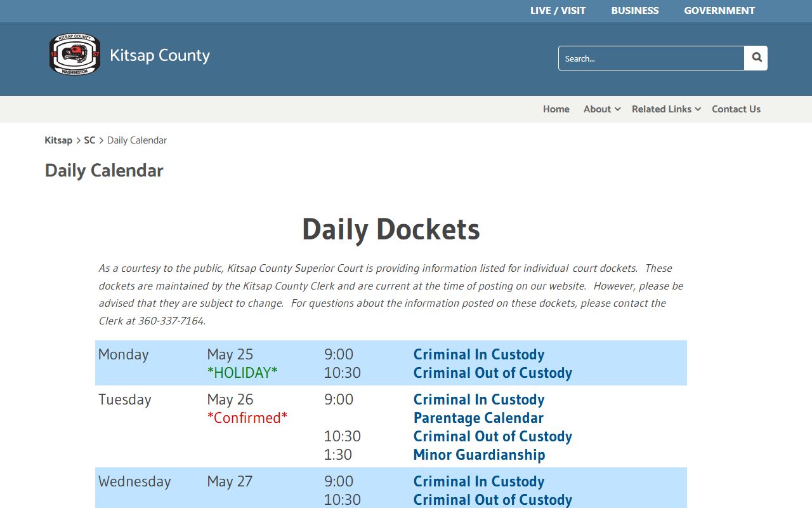
Task: Open Tuesday's Minor Guardianship docket
Action: pyautogui.click(x=480, y=455)
